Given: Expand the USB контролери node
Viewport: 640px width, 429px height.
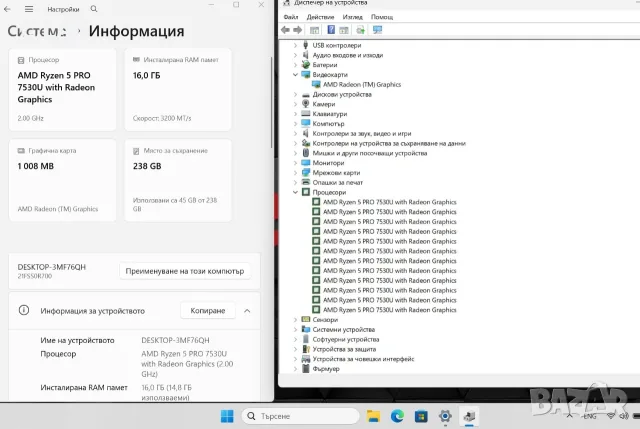Looking at the screenshot, I should [295, 45].
